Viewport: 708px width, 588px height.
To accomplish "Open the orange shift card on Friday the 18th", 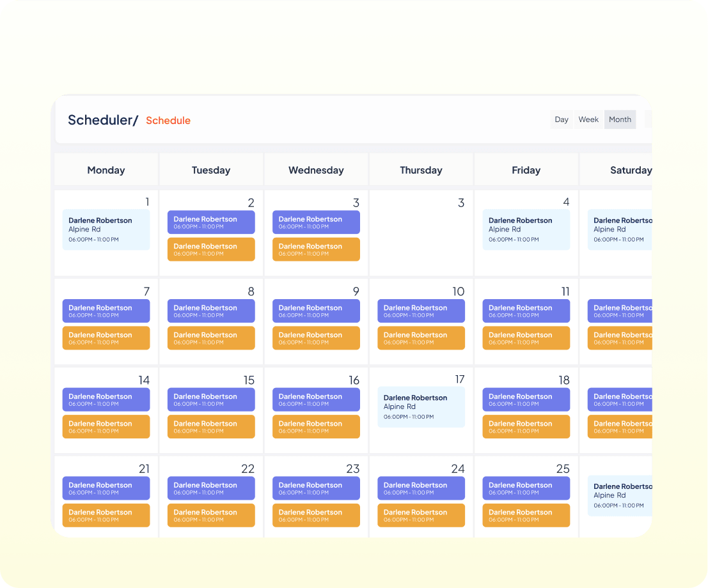I will (x=526, y=426).
